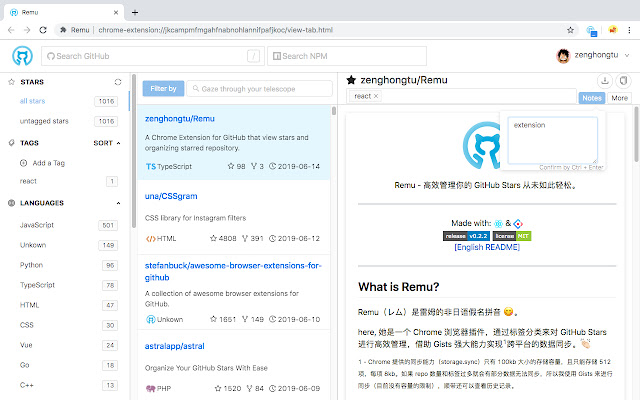640x400 pixels.
Task: Click the Add a Tag label
Action: tap(49, 163)
